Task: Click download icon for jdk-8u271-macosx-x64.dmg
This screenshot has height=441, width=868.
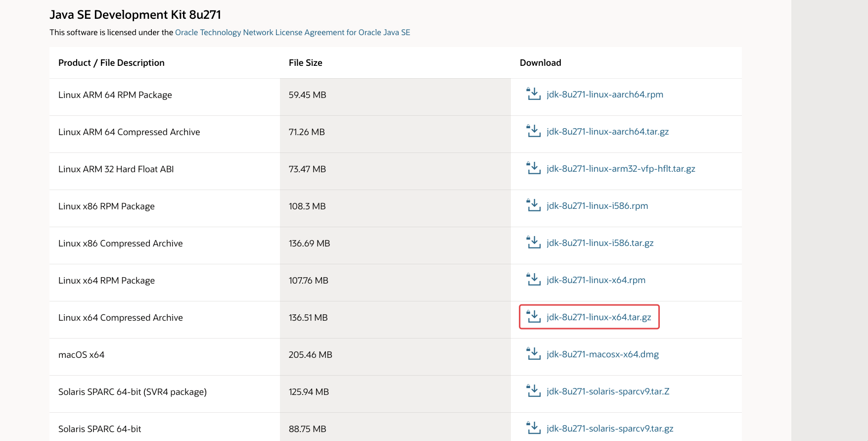Action: point(533,354)
